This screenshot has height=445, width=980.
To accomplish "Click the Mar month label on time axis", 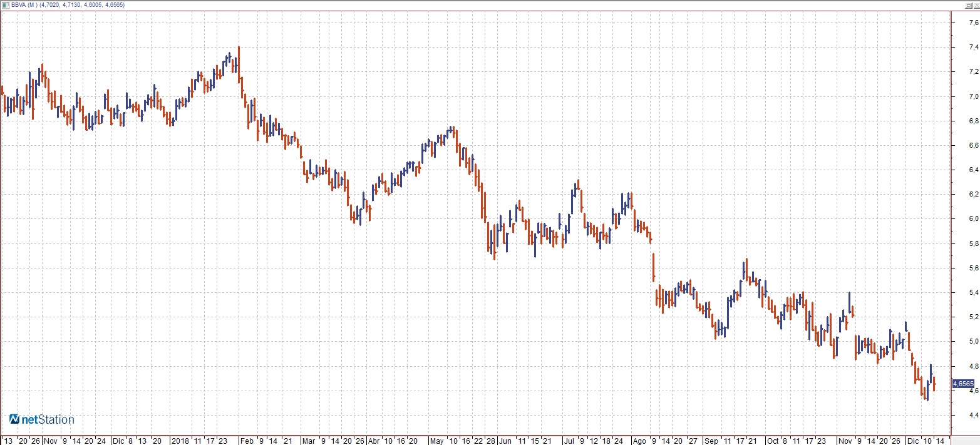I will point(309,441).
